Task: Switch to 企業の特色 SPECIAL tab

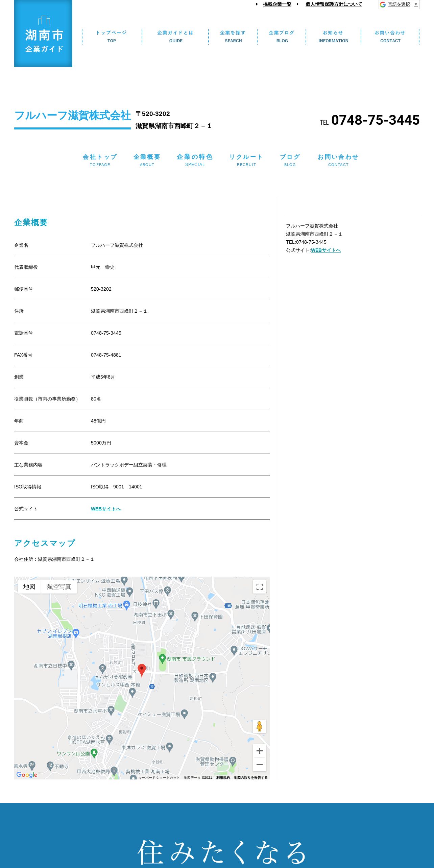Action: [x=195, y=160]
